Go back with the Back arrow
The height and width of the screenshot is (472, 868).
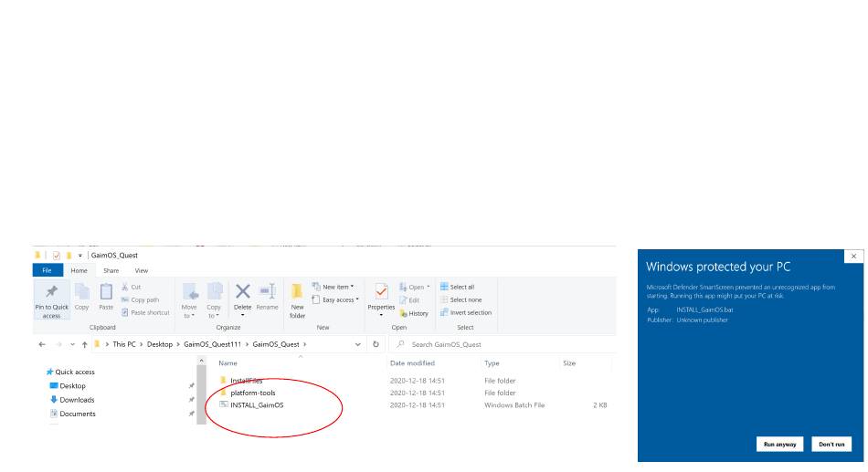click(x=42, y=344)
